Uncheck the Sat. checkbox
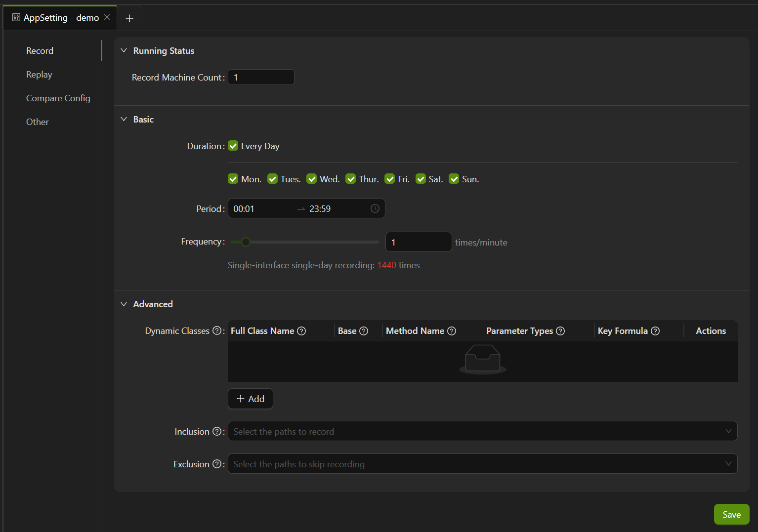 pos(421,179)
